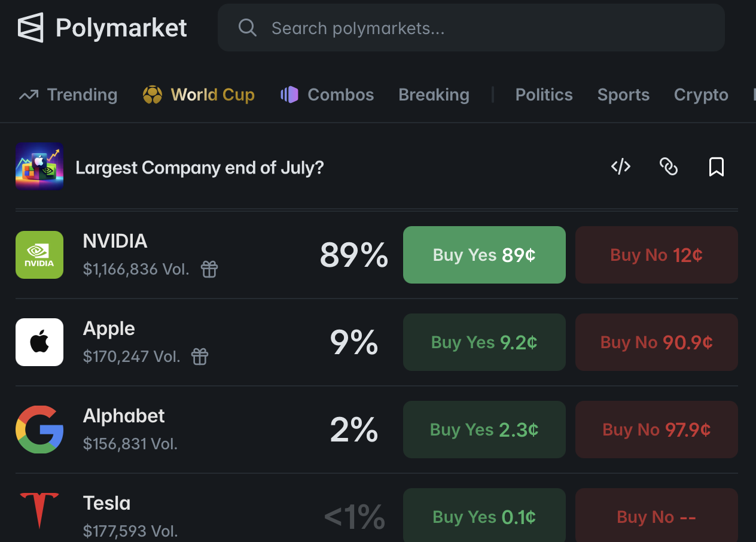Buy No on Apple at 90.9¢

[x=657, y=342]
